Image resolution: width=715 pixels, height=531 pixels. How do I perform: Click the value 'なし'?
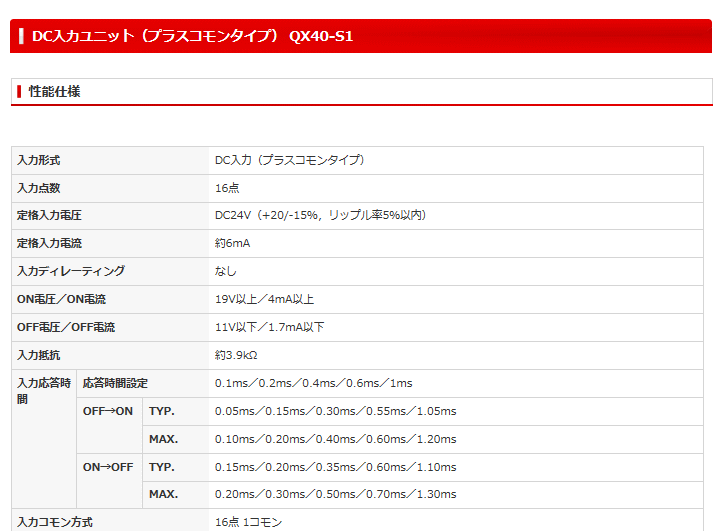pos(226,271)
